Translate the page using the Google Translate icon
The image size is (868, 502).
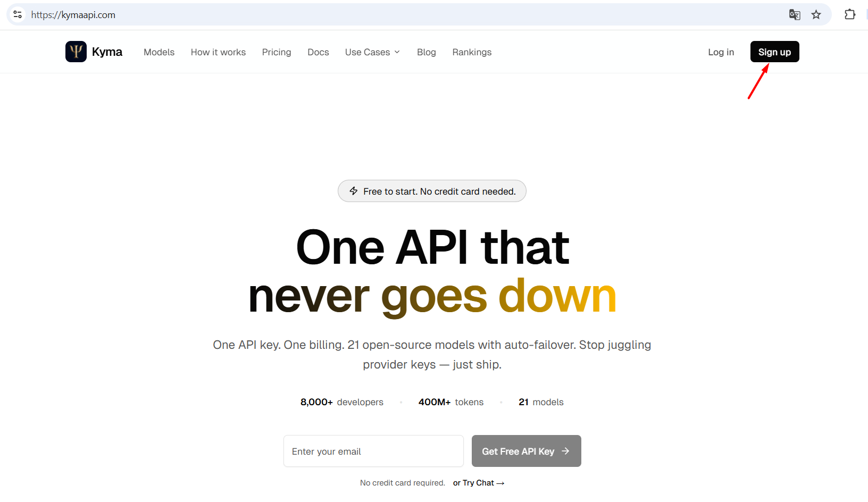coord(795,14)
